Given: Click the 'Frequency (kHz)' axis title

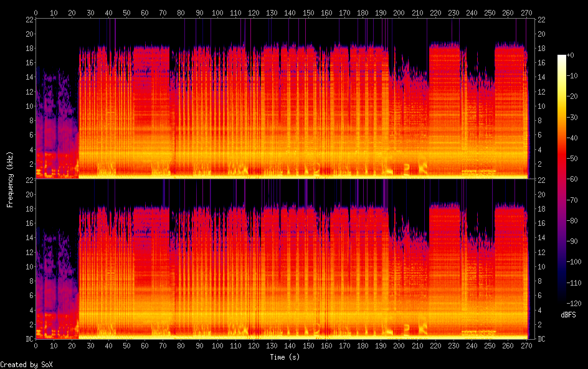Looking at the screenshot, I should click(x=10, y=179).
